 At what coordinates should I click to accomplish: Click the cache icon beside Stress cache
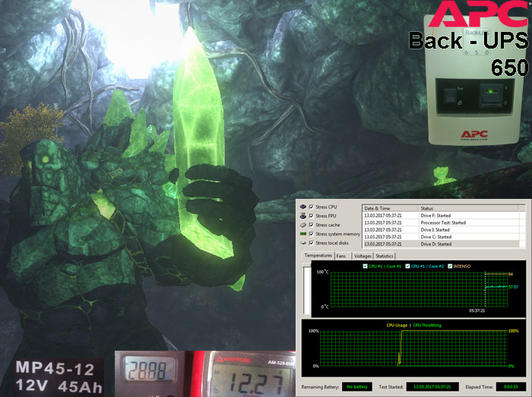[x=303, y=225]
